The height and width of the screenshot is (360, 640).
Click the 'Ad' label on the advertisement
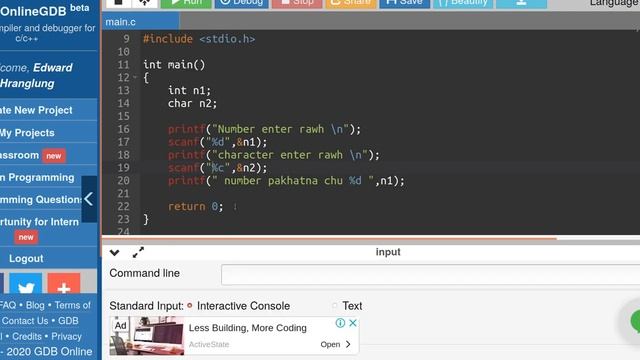(120, 325)
